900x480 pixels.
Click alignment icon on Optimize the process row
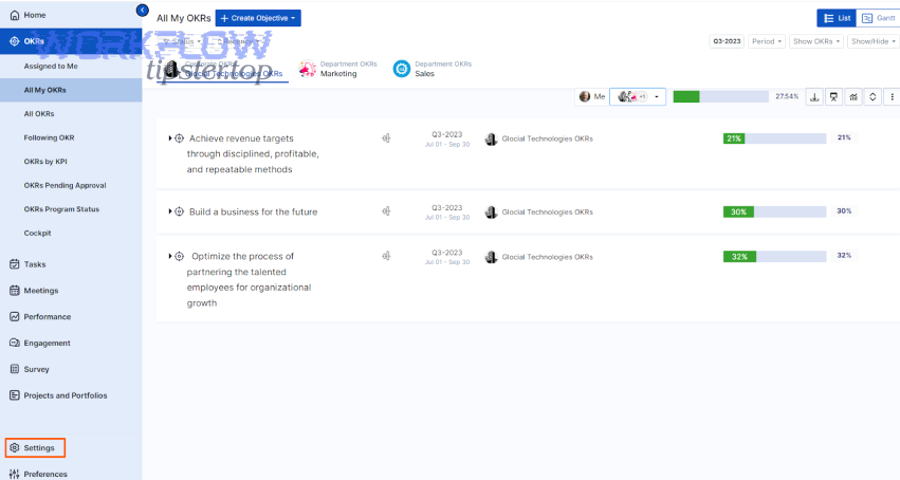[x=386, y=256]
